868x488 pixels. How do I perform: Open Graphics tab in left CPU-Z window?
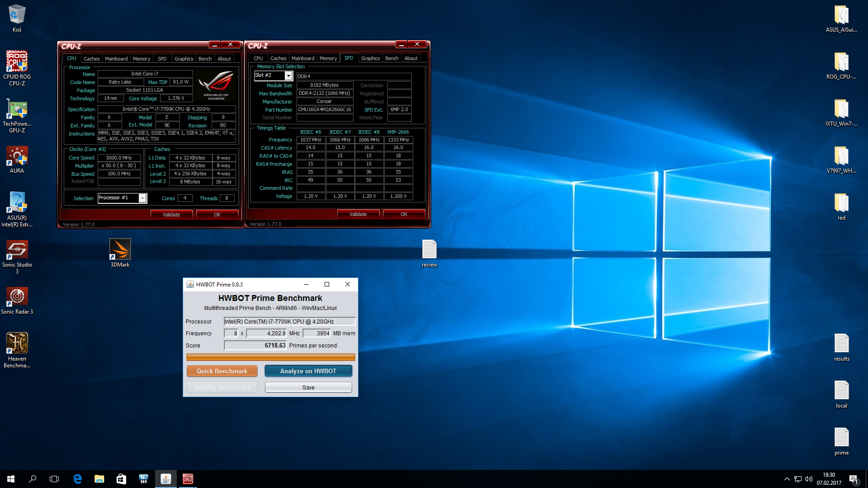(x=184, y=59)
